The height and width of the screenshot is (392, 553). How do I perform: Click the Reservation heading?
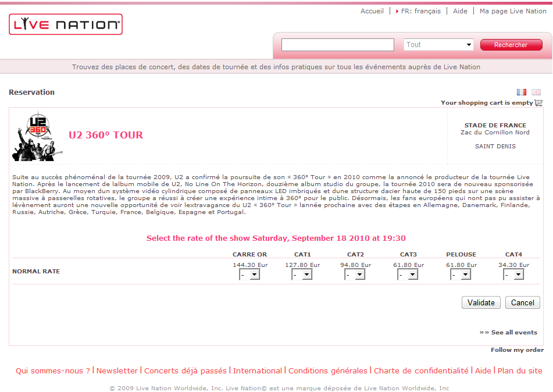pyautogui.click(x=32, y=92)
